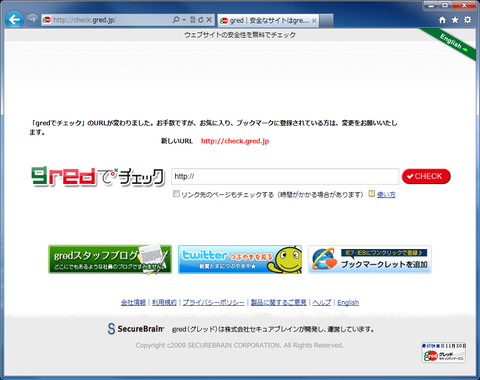Go back with the browser back arrow
Image resolution: width=480 pixels, height=380 pixels.
point(14,20)
